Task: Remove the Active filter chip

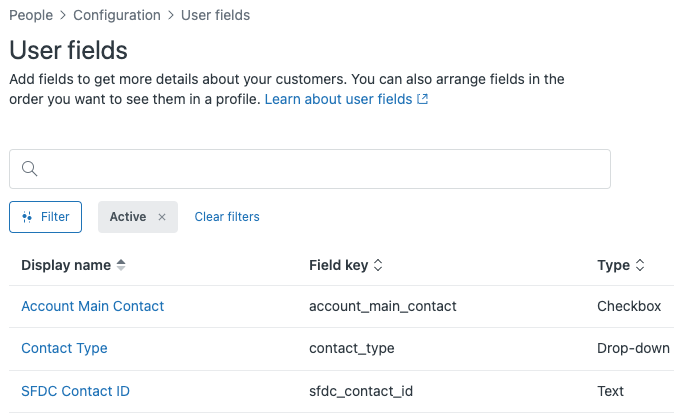Action: pos(162,217)
